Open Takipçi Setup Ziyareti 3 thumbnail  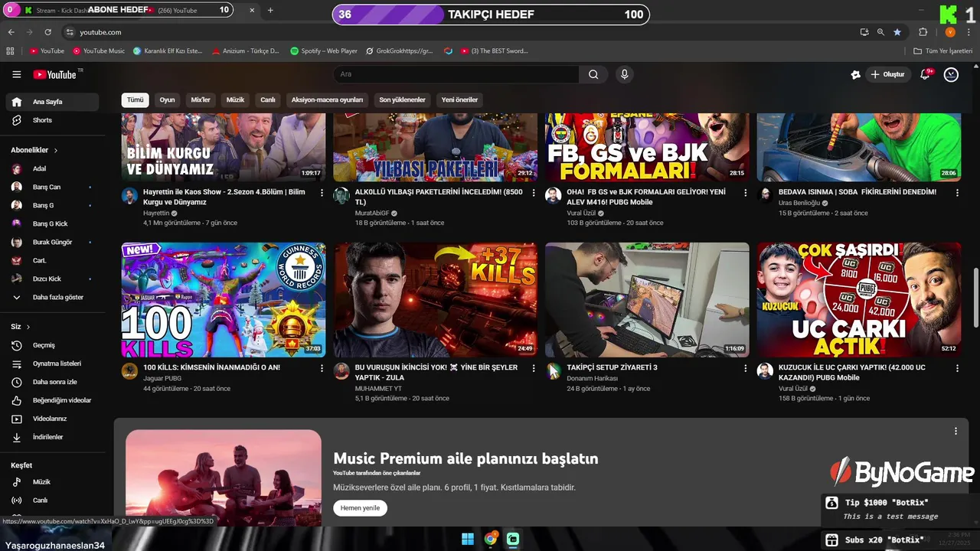(x=647, y=300)
